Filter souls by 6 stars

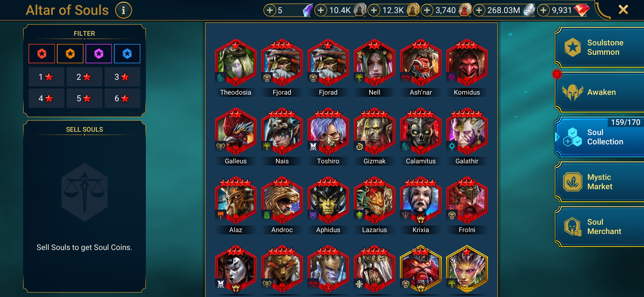click(122, 98)
